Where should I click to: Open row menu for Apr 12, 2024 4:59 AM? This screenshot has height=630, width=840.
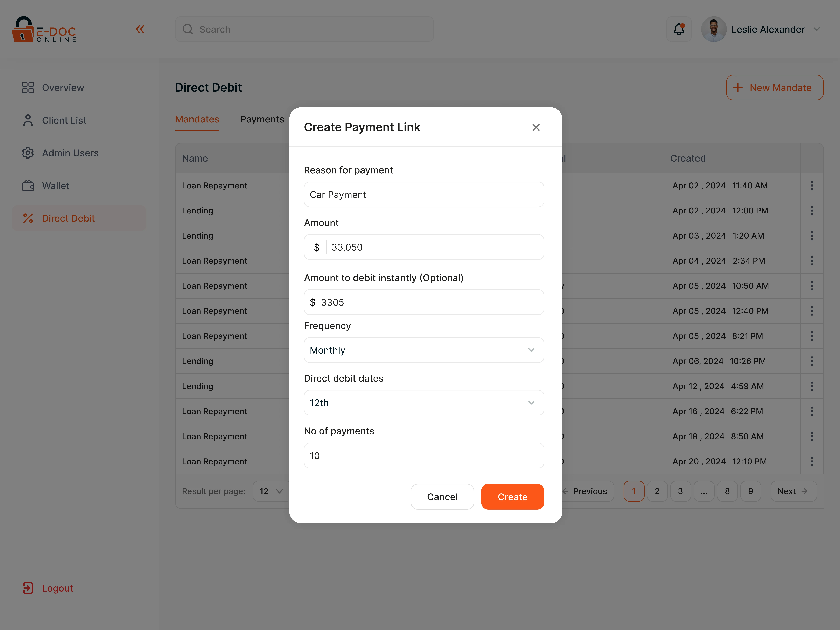[812, 386]
